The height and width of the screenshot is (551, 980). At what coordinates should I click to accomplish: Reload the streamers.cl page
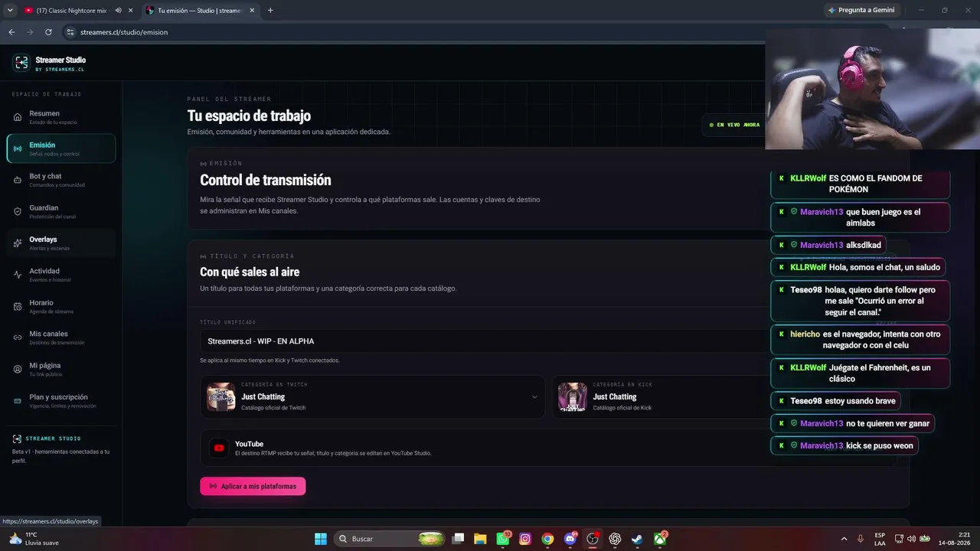coord(48,32)
